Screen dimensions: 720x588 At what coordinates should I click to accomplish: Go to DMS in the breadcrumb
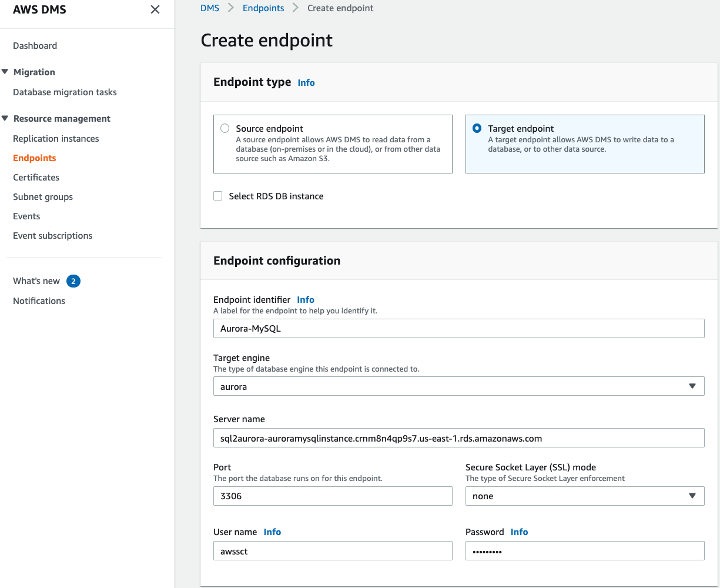tap(210, 8)
